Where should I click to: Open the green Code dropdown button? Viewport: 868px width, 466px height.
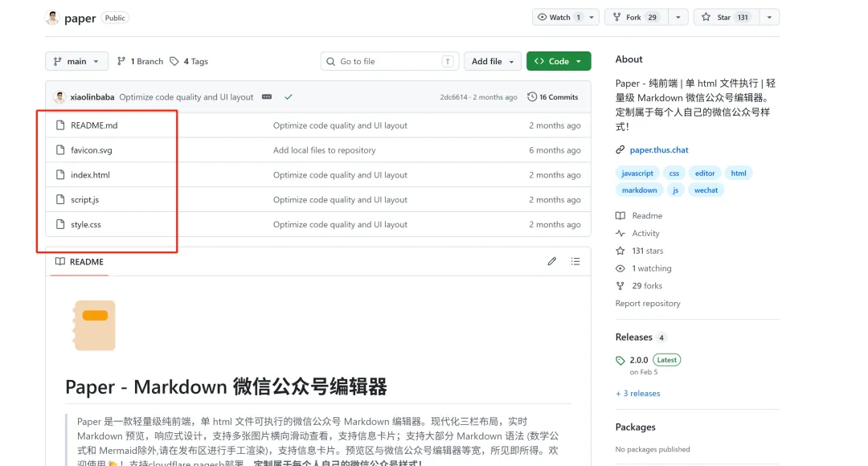click(559, 61)
